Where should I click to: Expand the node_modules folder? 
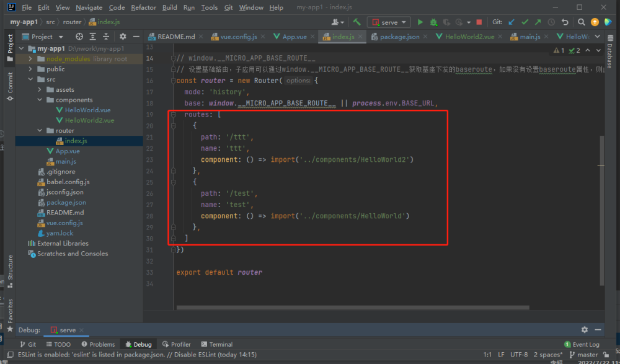(32, 59)
